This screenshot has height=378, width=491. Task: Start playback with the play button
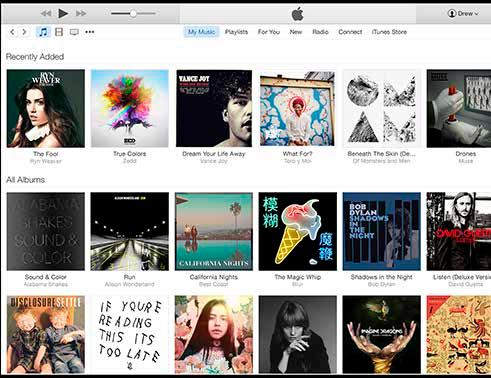(x=63, y=14)
